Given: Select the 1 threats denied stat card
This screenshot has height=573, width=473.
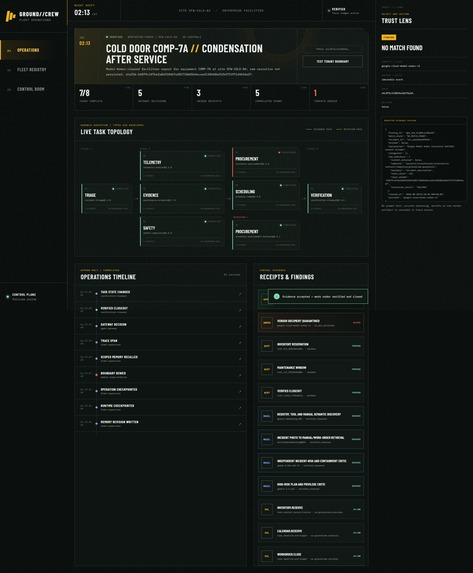Looking at the screenshot, I should click(x=339, y=97).
